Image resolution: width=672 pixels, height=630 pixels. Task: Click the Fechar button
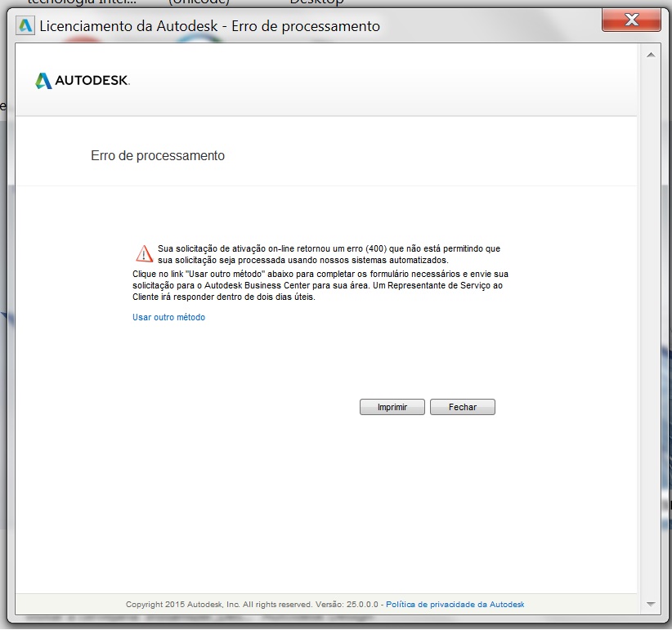tap(463, 407)
